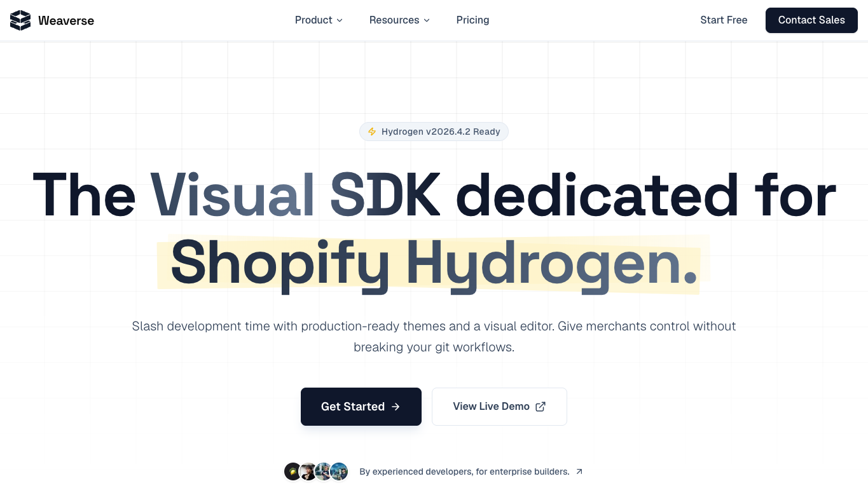Viewport: 868px width, 488px height.
Task: Click the fourth developer avatar
Action: pos(340,471)
